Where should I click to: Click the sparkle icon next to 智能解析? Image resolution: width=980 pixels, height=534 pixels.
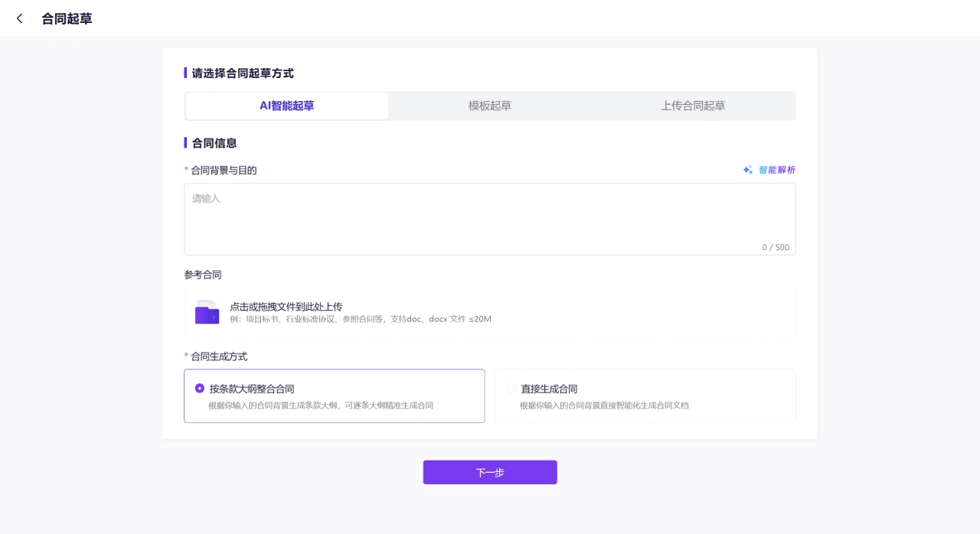pyautogui.click(x=747, y=170)
